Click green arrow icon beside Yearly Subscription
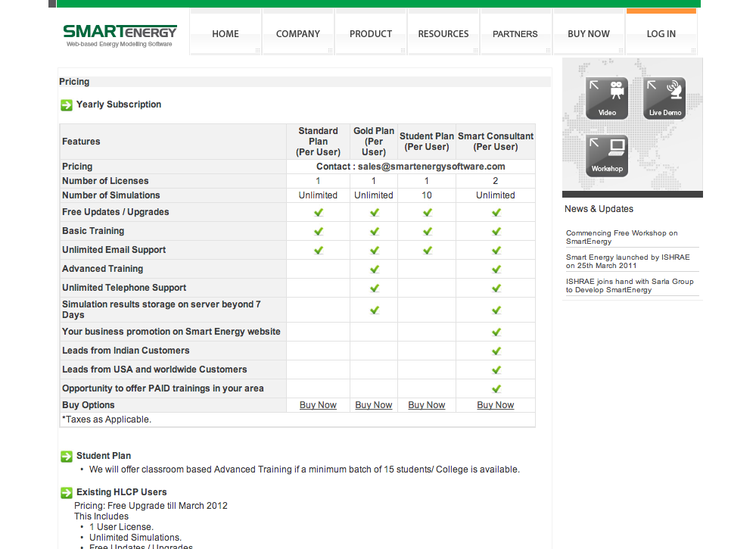Image resolution: width=756 pixels, height=549 pixels. click(x=67, y=104)
